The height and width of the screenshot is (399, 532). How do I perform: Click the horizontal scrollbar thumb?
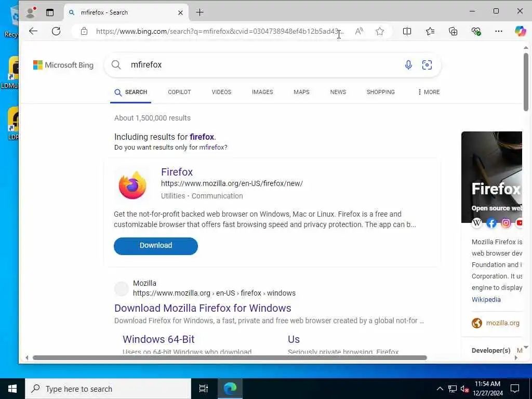pyautogui.click(x=230, y=357)
